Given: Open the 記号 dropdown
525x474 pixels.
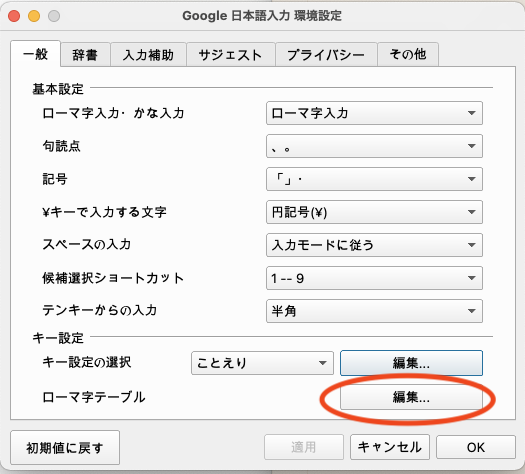Looking at the screenshot, I should pyautogui.click(x=374, y=179).
